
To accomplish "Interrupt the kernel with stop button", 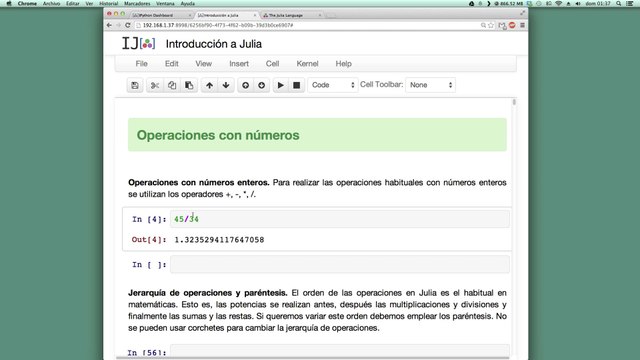I will click(297, 85).
